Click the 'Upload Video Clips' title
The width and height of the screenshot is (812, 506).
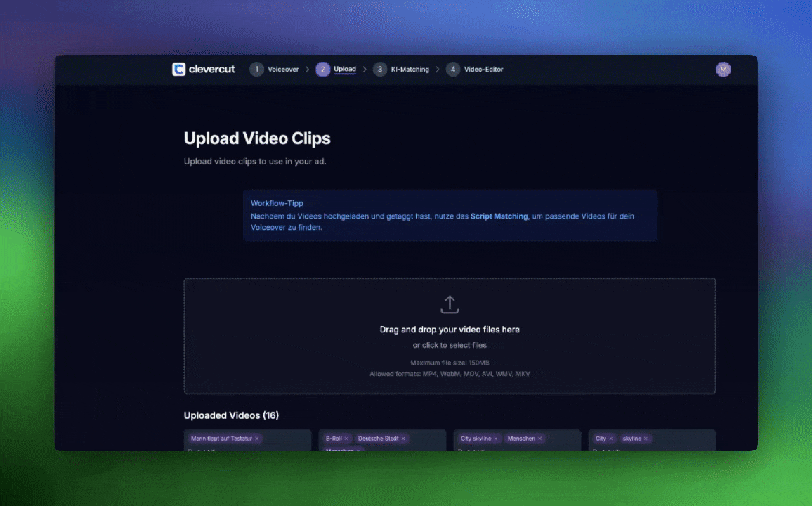(x=257, y=138)
